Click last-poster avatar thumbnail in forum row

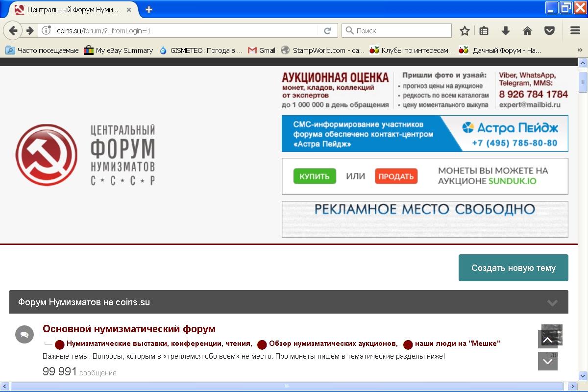tap(552, 335)
